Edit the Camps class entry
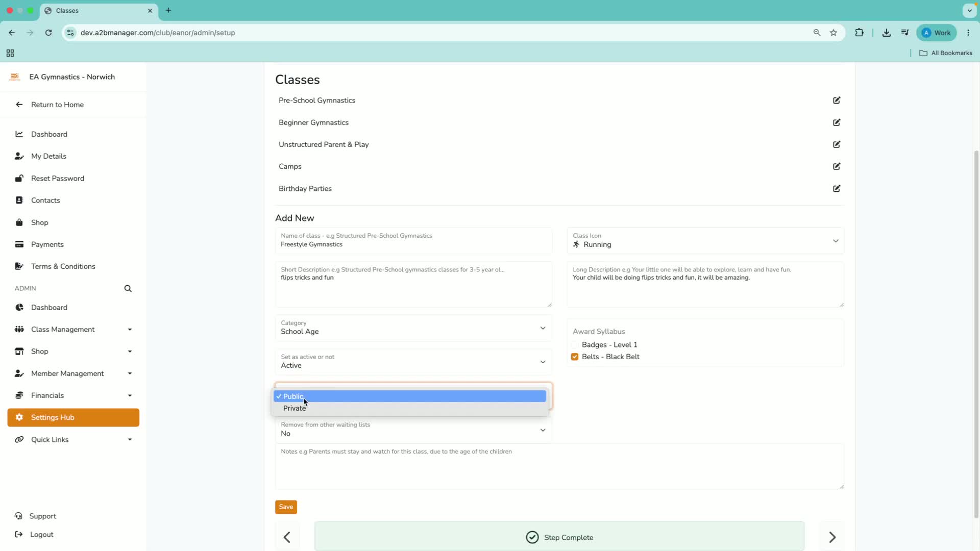 coord(837,166)
